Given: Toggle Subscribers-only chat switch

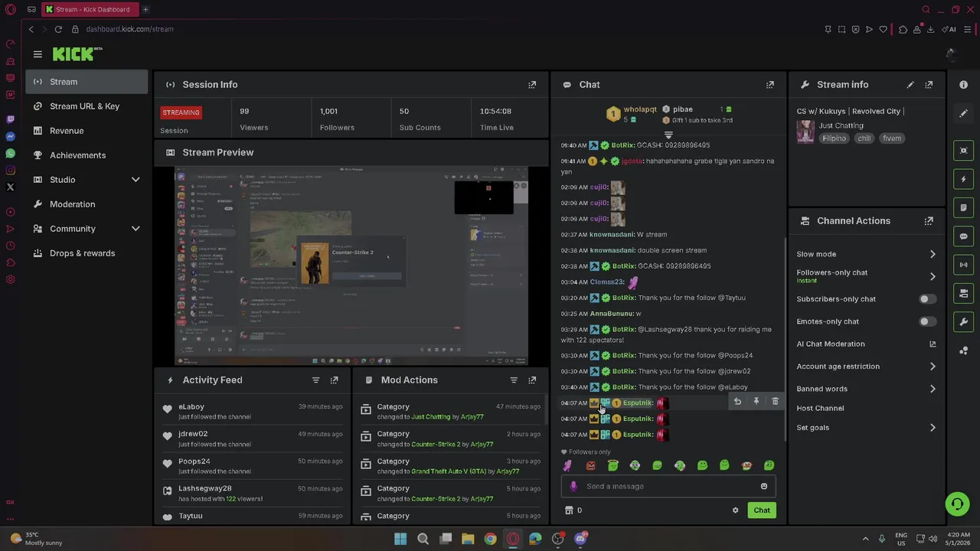Looking at the screenshot, I should 926,299.
